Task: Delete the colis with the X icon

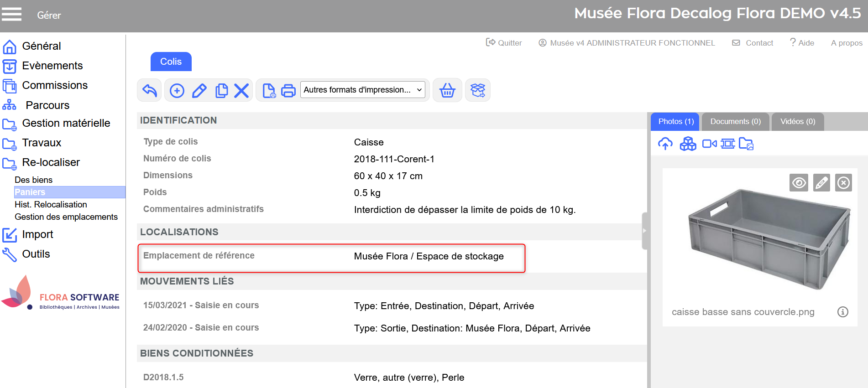Action: (241, 91)
